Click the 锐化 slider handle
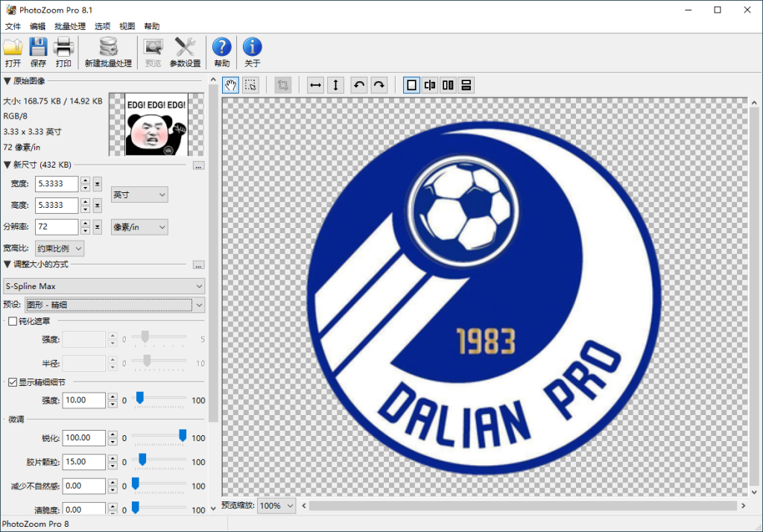 183,436
